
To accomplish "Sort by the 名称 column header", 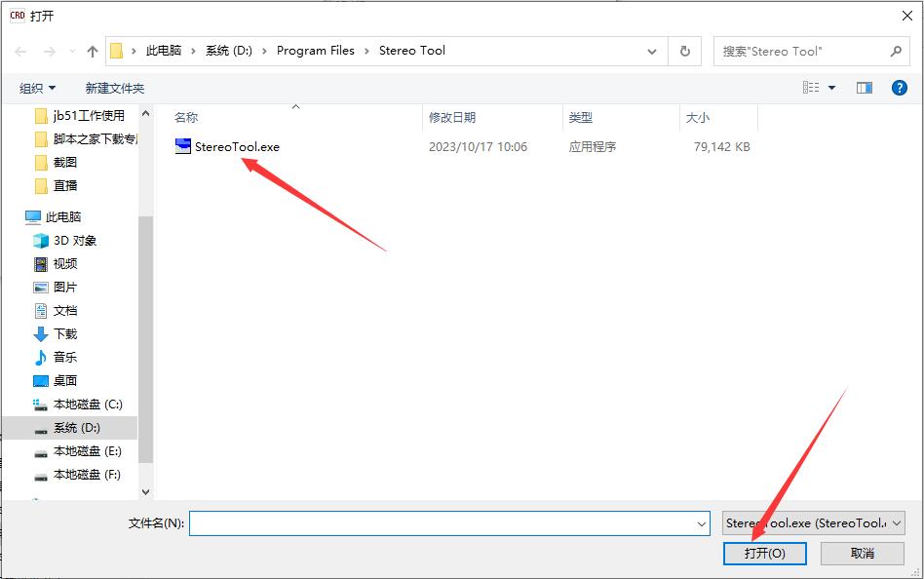I will click(x=186, y=117).
